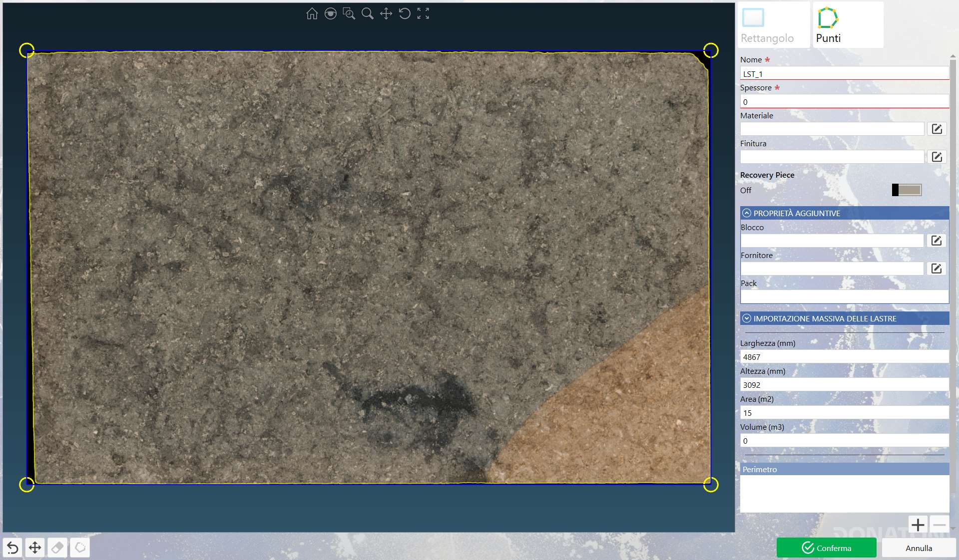Click the polygon outline tool at bottom
Viewport: 959px width, 560px height.
(80, 548)
